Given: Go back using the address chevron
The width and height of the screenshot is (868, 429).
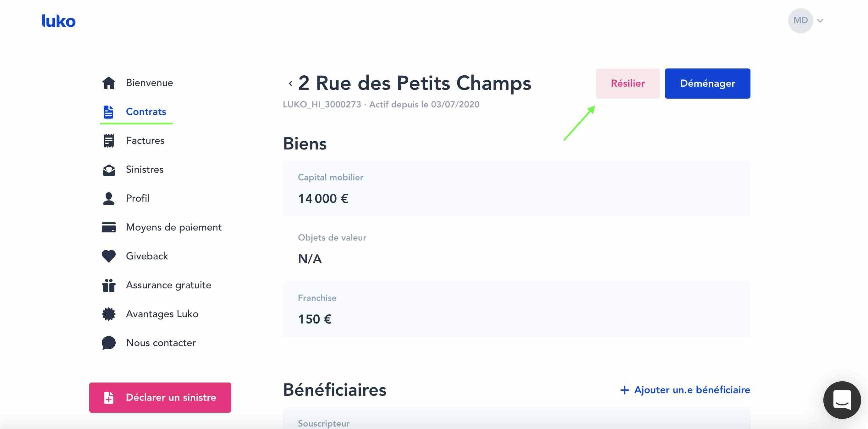Looking at the screenshot, I should coord(290,83).
